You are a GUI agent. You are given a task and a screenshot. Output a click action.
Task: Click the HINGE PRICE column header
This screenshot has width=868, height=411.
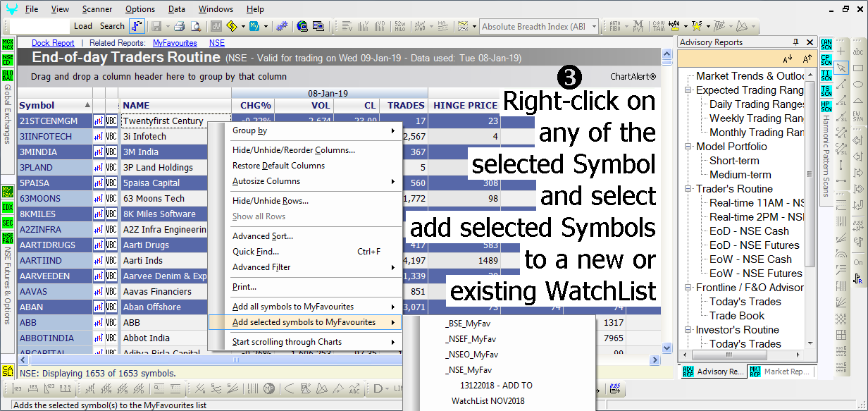pyautogui.click(x=465, y=106)
